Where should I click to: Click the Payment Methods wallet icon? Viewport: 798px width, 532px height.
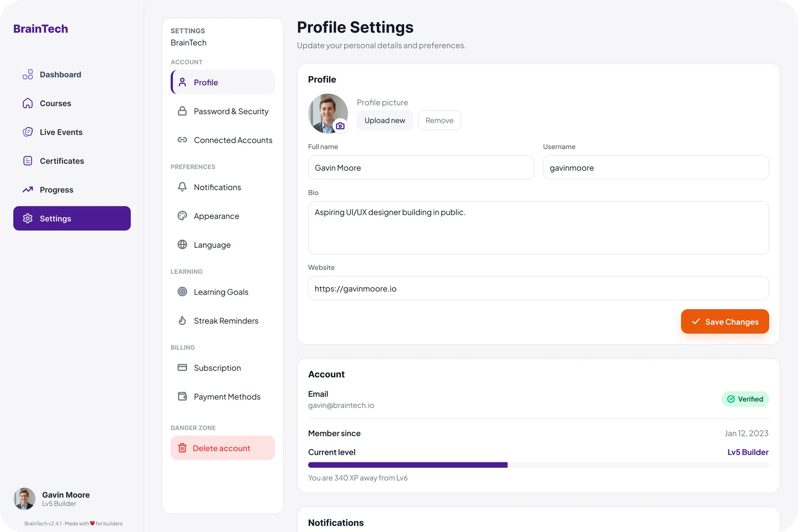(x=182, y=396)
